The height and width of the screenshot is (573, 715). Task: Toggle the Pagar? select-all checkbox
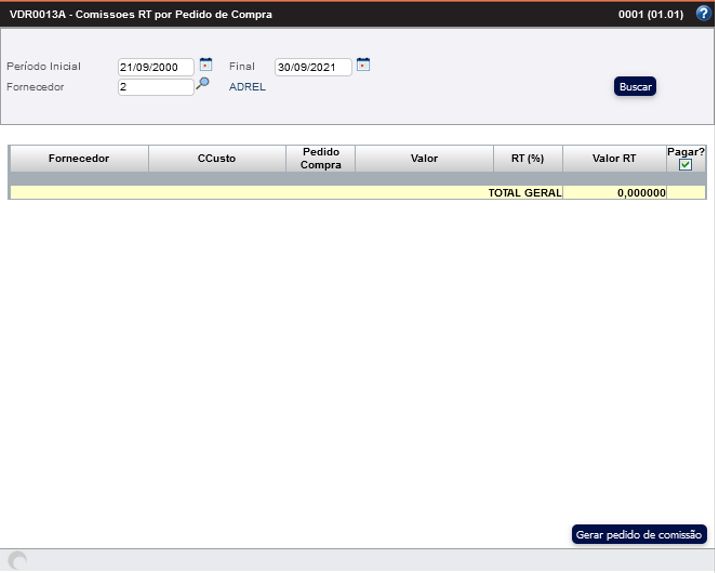point(685,165)
